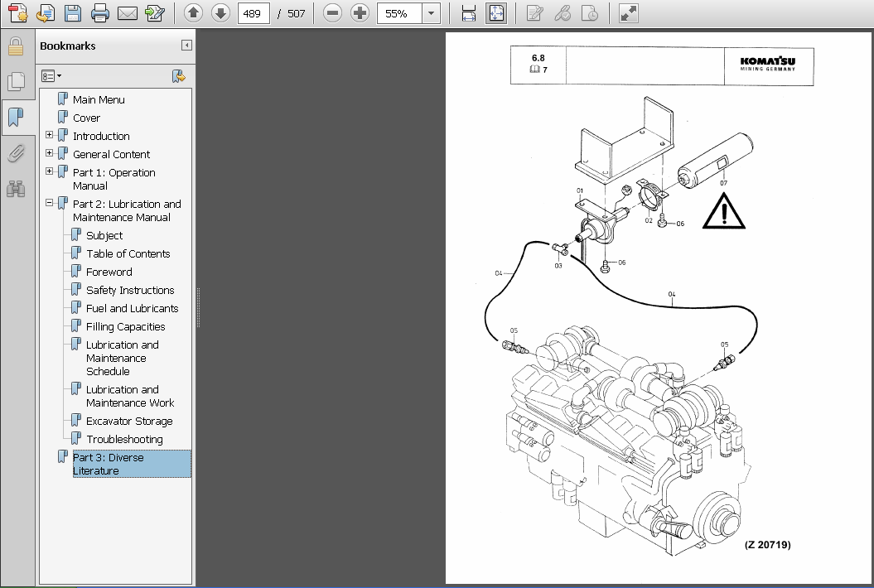
Task: Open the Fuel and Lubricants bookmark
Action: [132, 309]
